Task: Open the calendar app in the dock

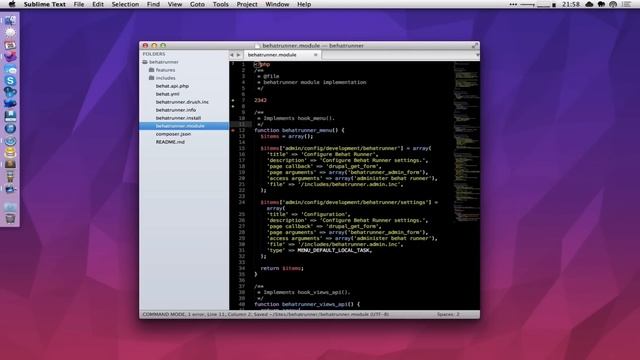Action: [x=10, y=45]
